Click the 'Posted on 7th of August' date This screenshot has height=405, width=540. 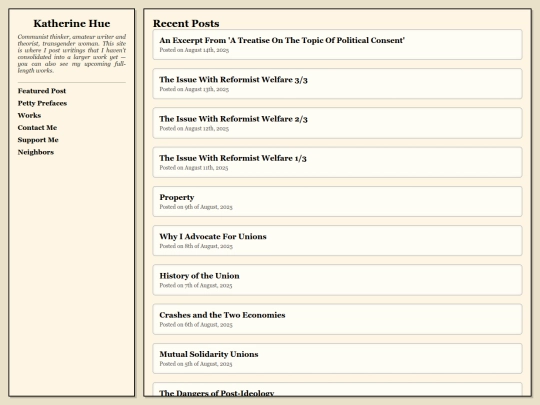click(x=196, y=285)
